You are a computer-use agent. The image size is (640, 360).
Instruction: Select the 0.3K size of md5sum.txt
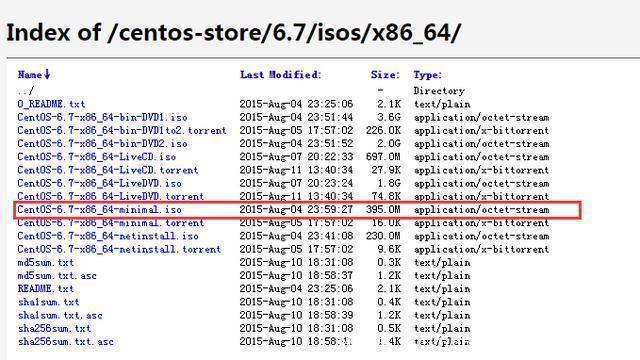click(389, 262)
